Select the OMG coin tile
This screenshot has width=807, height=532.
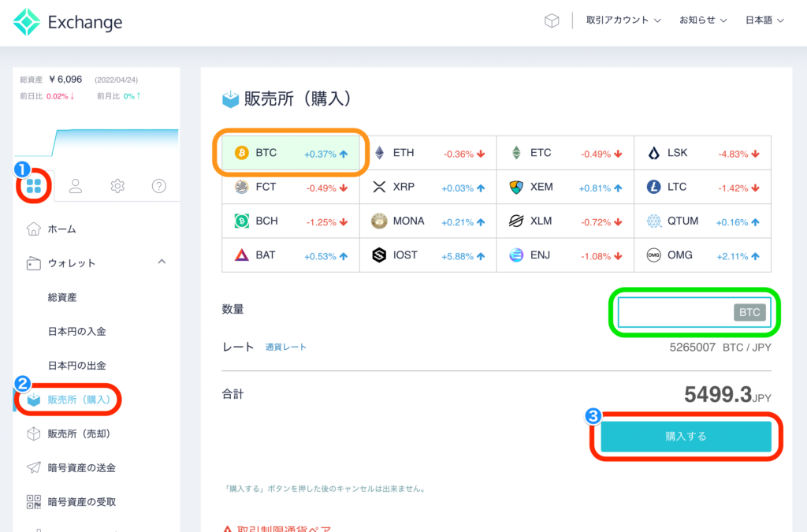coord(702,255)
